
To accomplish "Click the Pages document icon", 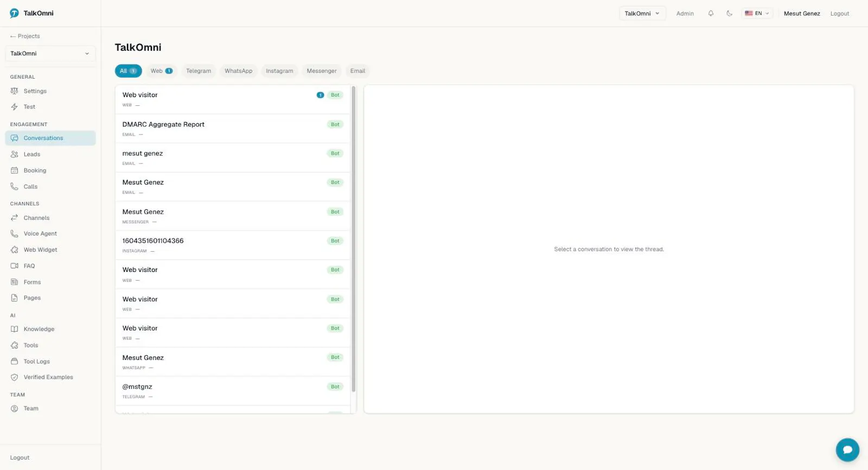I will pyautogui.click(x=15, y=298).
